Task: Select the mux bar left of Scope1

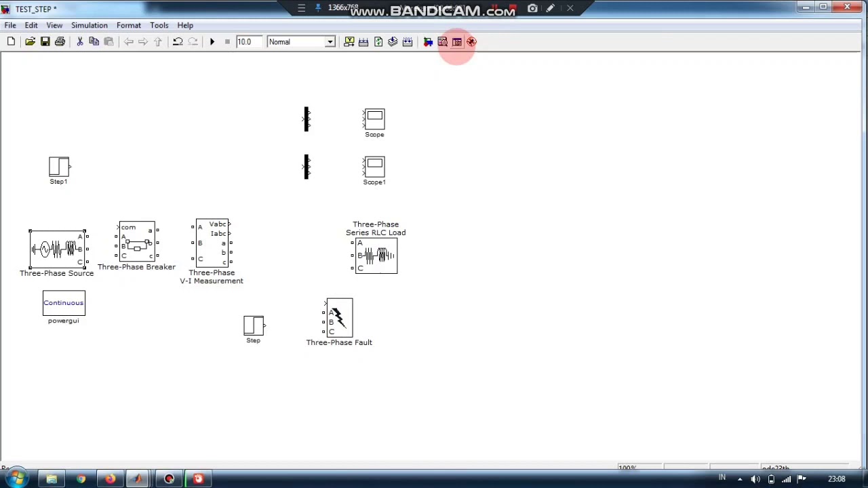Action: coord(307,167)
